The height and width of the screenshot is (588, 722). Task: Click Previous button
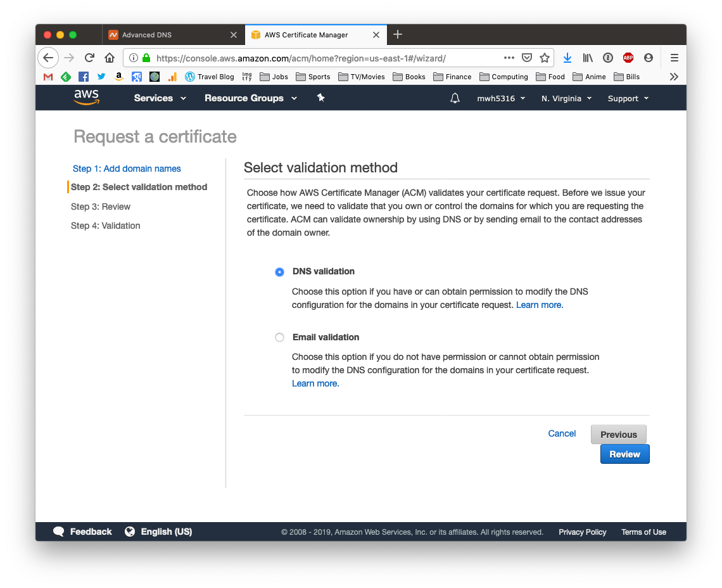click(618, 435)
